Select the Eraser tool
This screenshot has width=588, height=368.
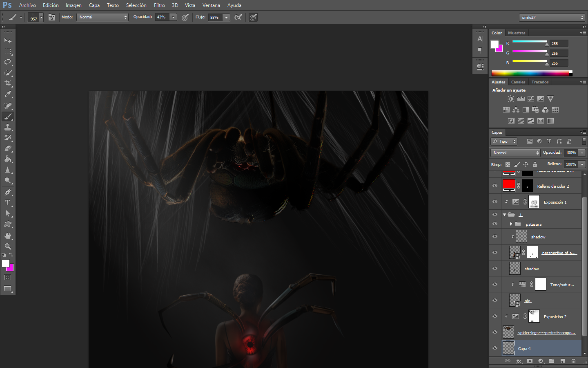[8, 148]
